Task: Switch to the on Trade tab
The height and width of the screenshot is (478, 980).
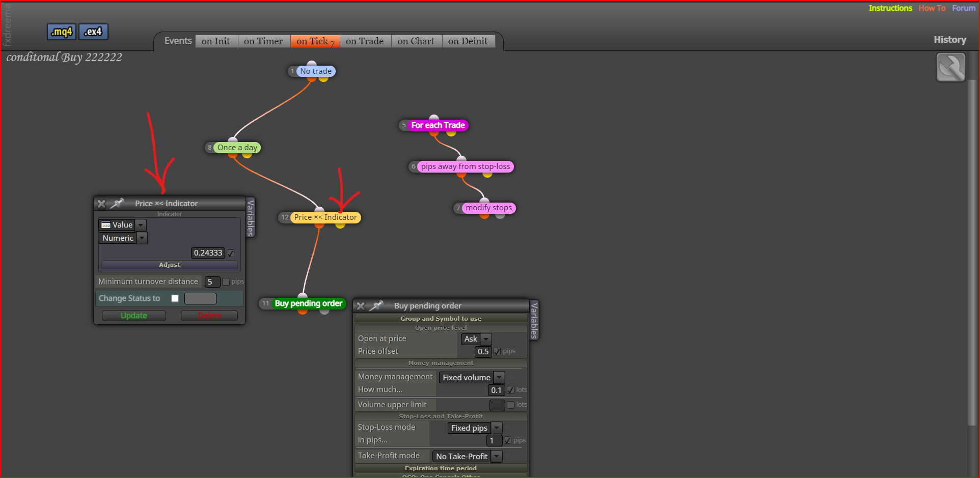Action: (365, 41)
